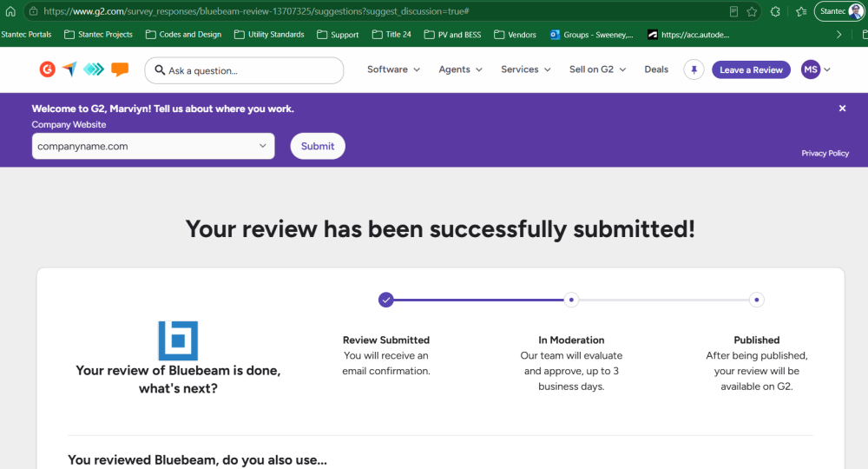Click the 'In Moderation' label

(x=571, y=340)
